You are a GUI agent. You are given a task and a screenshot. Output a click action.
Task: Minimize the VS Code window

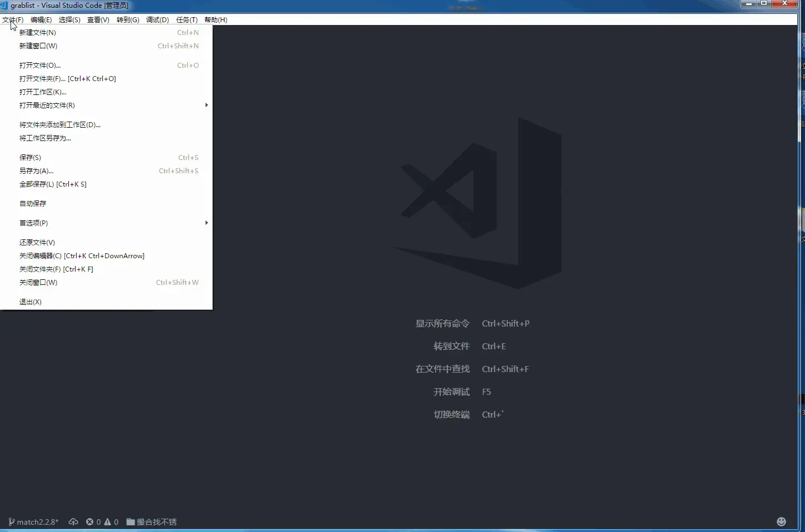click(x=748, y=4)
